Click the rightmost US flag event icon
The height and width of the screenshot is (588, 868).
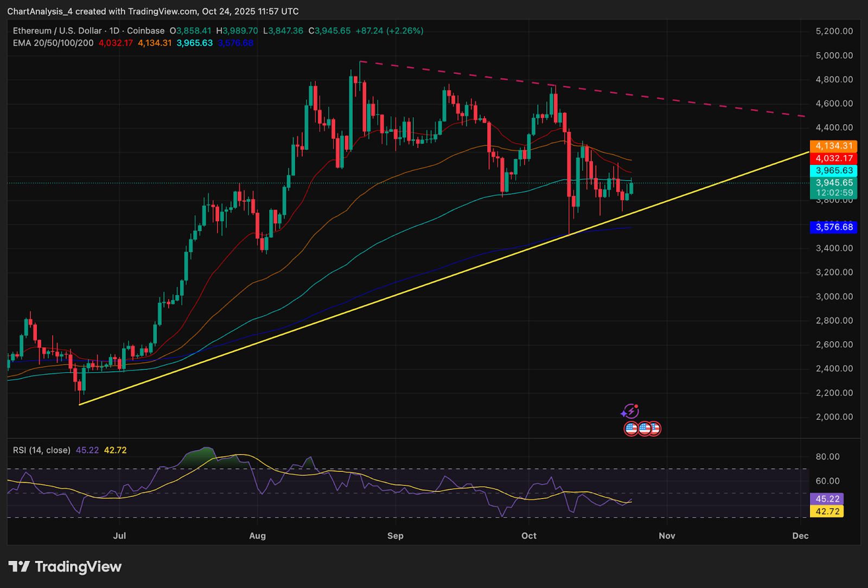[x=656, y=429]
